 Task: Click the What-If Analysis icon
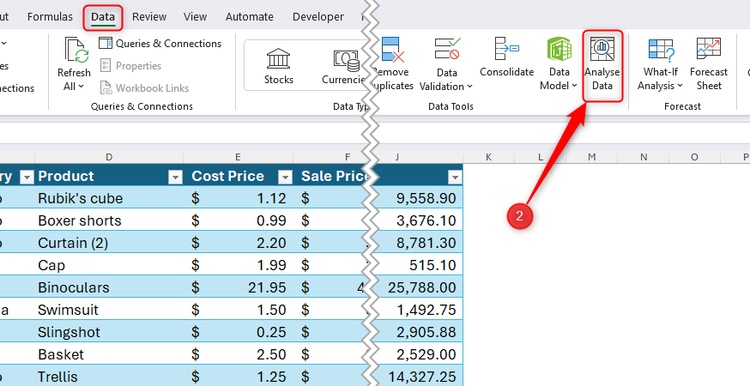point(661,50)
